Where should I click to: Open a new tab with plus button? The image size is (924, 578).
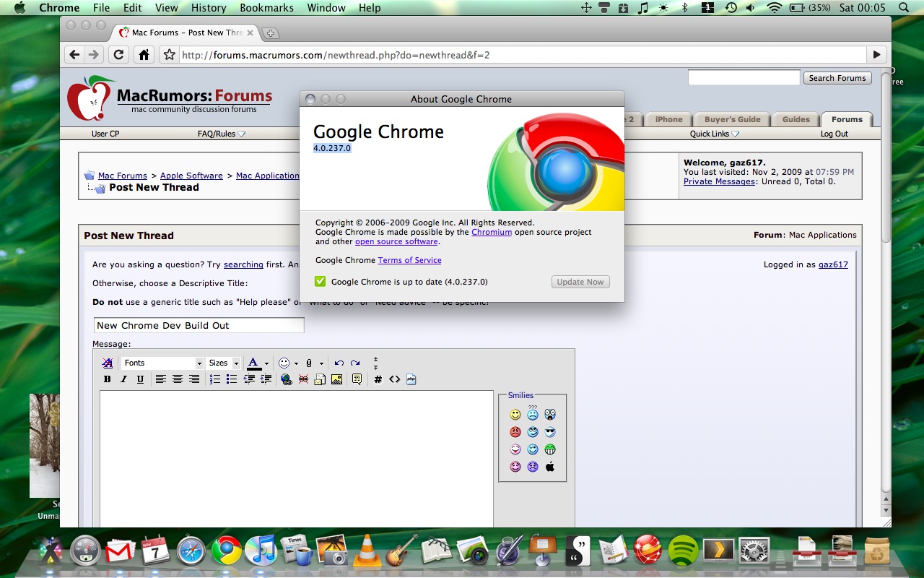tap(271, 33)
